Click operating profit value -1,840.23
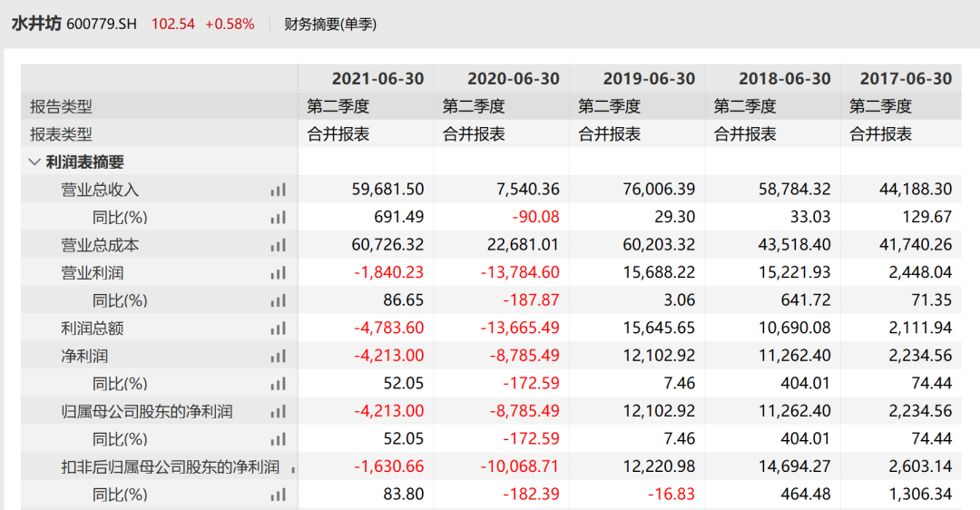Image resolution: width=980 pixels, height=510 pixels. tap(388, 272)
